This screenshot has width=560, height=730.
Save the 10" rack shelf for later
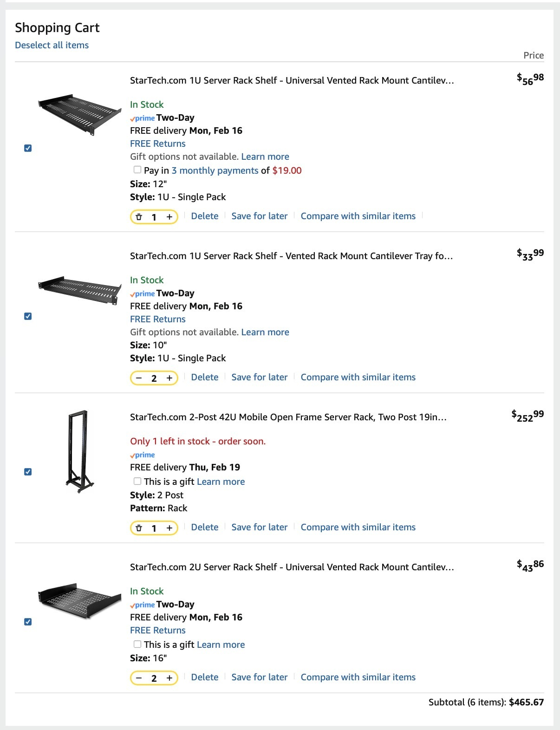click(259, 377)
